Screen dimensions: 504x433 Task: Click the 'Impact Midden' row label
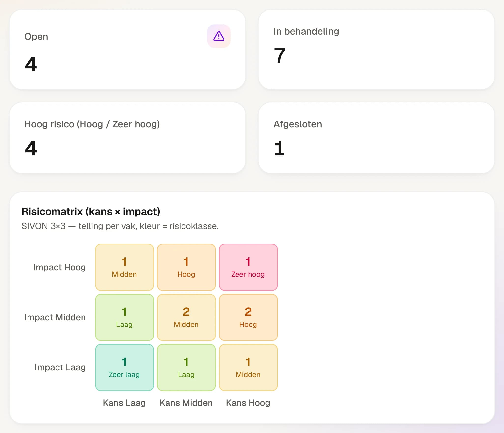[x=55, y=317]
